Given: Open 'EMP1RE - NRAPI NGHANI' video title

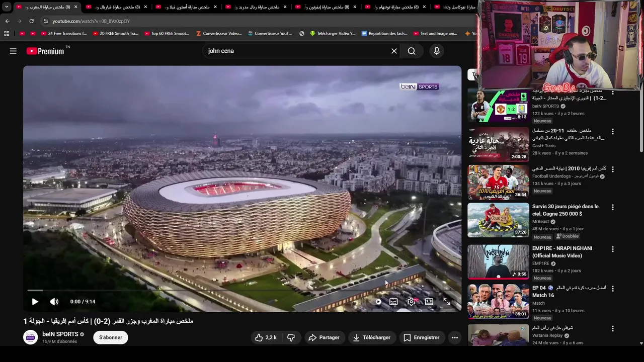Looking at the screenshot, I should (x=562, y=252).
